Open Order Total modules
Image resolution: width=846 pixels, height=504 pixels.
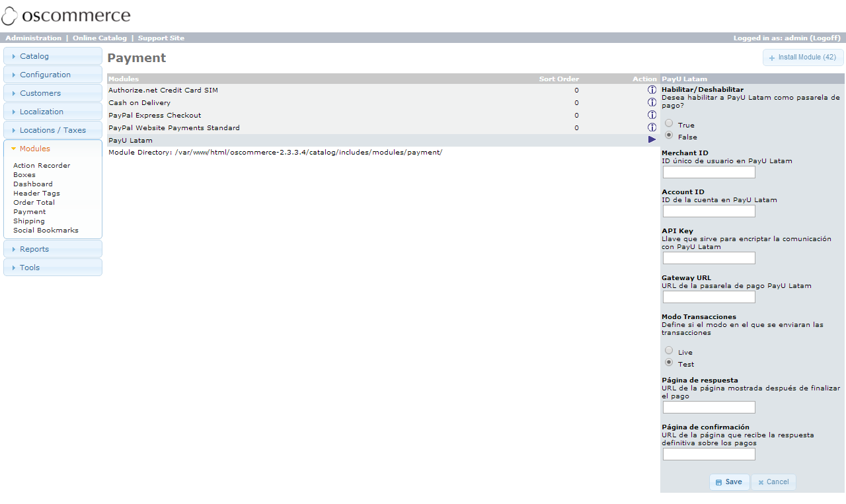point(34,203)
